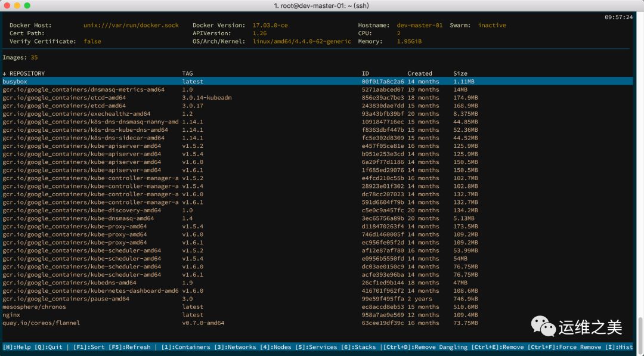Click image ID e4fcd210c55b
This screenshot has width=644, height=356.
[x=383, y=178]
